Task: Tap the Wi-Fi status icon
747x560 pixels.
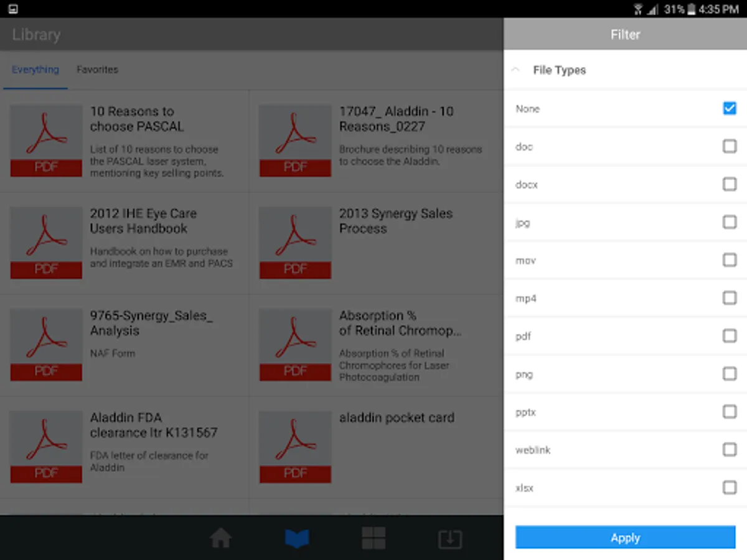Action: point(638,9)
